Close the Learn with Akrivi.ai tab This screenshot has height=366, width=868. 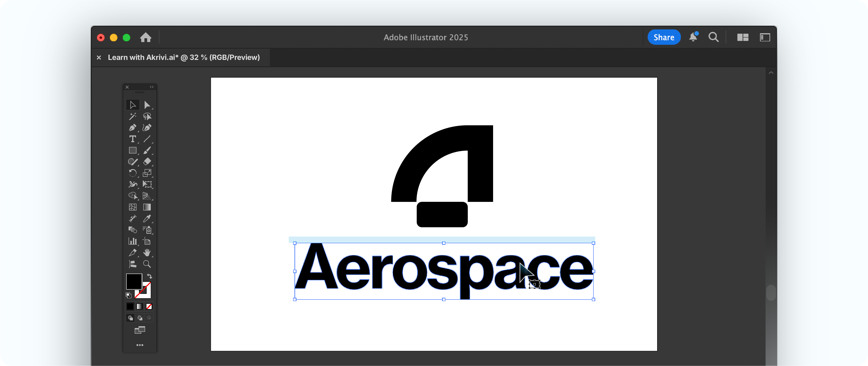coord(99,58)
